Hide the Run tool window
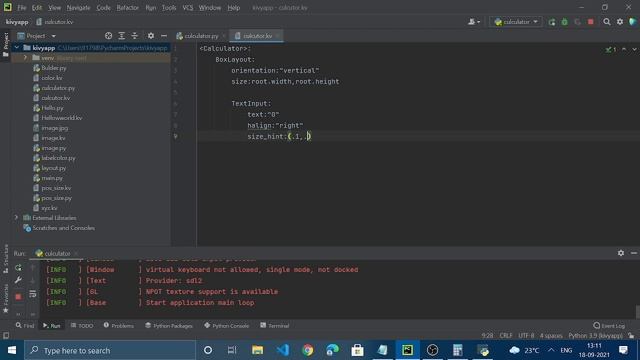The height and width of the screenshot is (360, 640). tap(633, 253)
